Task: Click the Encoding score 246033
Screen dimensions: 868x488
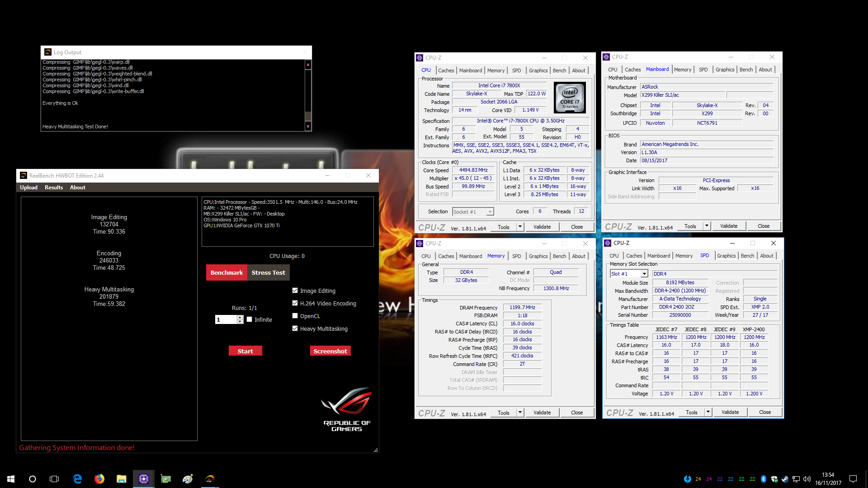Action: [x=109, y=261]
